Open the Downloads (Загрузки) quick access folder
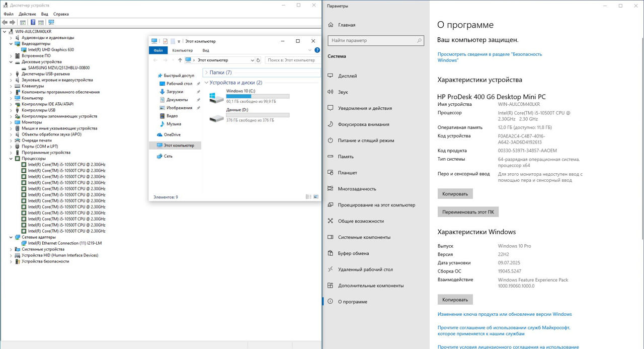 tap(175, 92)
